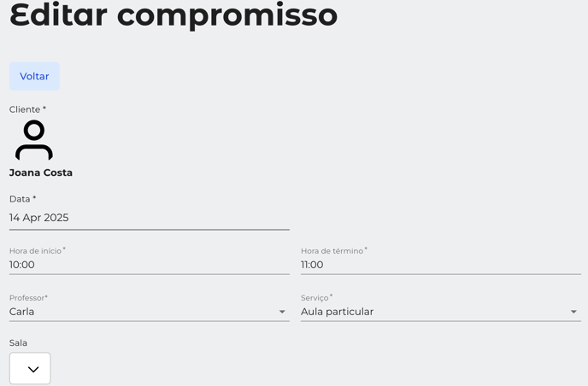Click the Serviço dropdown arrow icon
Viewport: 588px width, 386px height.
coord(573,312)
